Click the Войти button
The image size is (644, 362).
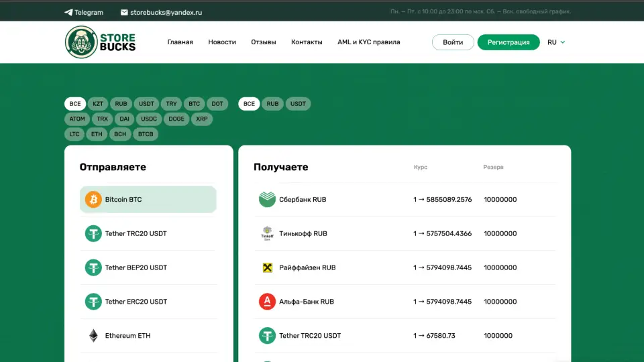[453, 42]
